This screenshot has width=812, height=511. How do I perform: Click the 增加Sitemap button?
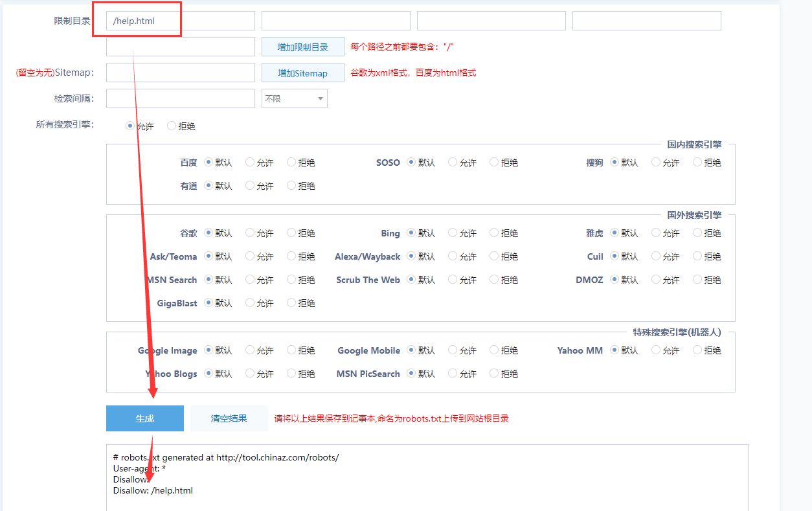point(303,73)
